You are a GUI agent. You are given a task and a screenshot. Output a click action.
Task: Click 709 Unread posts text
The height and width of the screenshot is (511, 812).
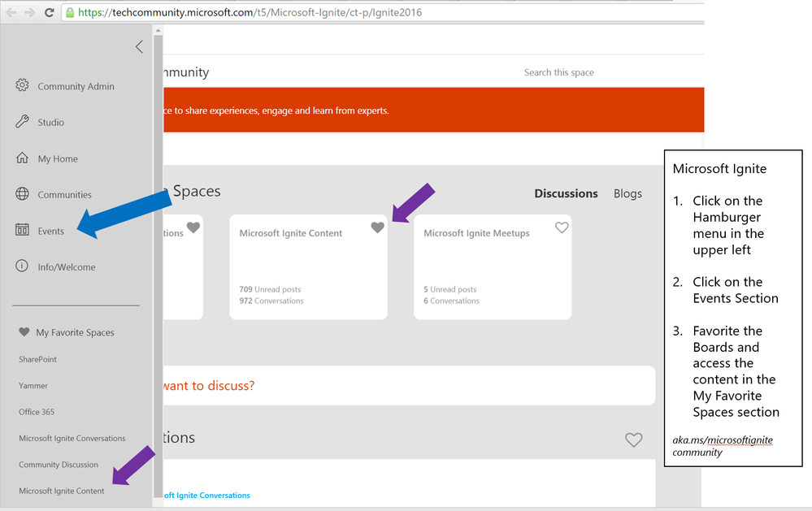[270, 289]
